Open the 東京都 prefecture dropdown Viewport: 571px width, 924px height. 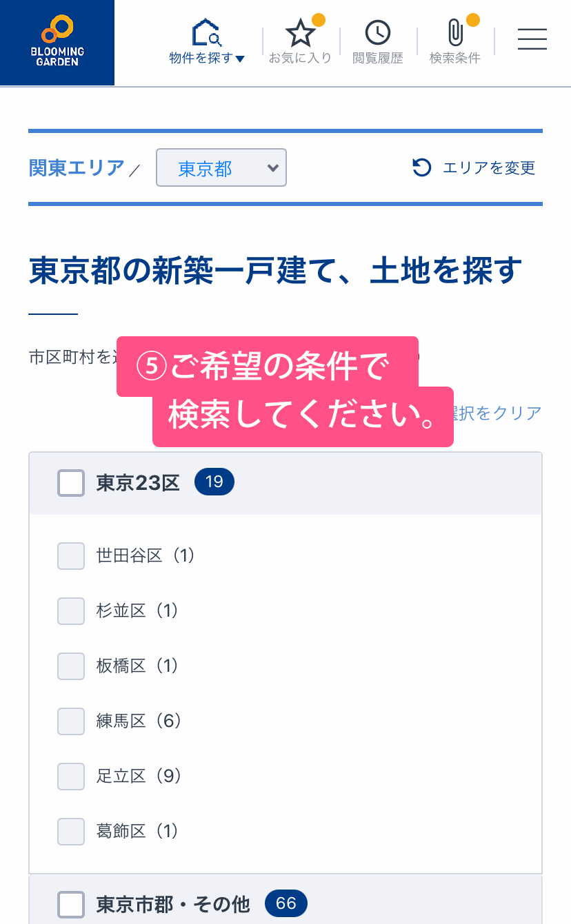tap(221, 167)
